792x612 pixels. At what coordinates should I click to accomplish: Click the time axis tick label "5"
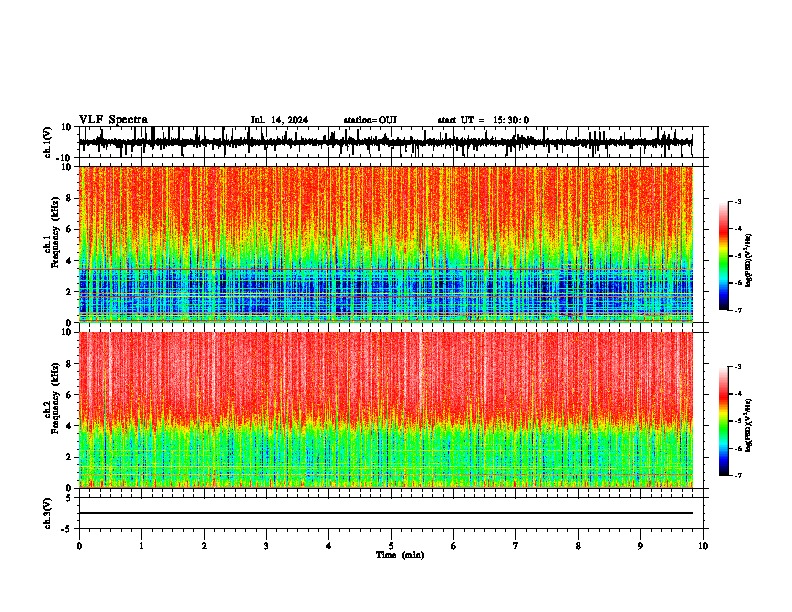click(391, 546)
